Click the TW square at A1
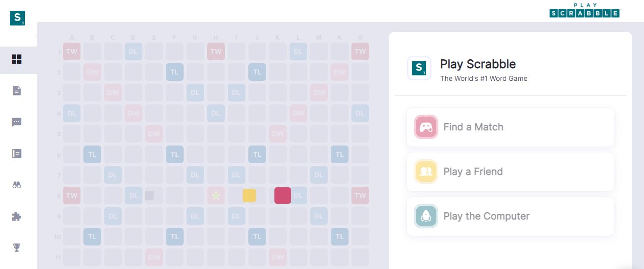 click(x=72, y=51)
